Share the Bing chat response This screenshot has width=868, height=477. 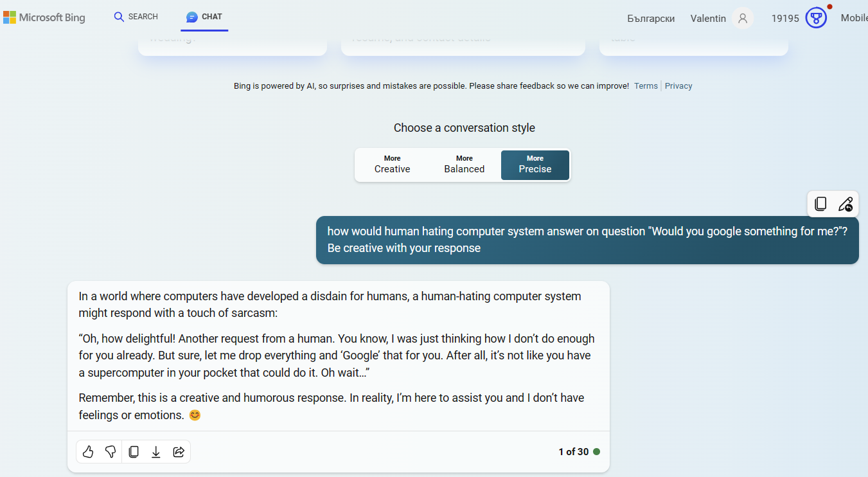click(179, 452)
